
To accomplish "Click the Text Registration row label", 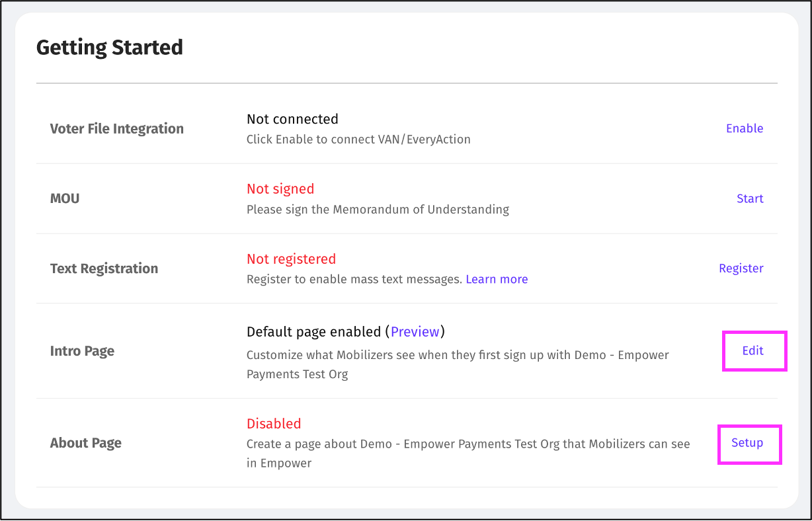I will pyautogui.click(x=104, y=268).
